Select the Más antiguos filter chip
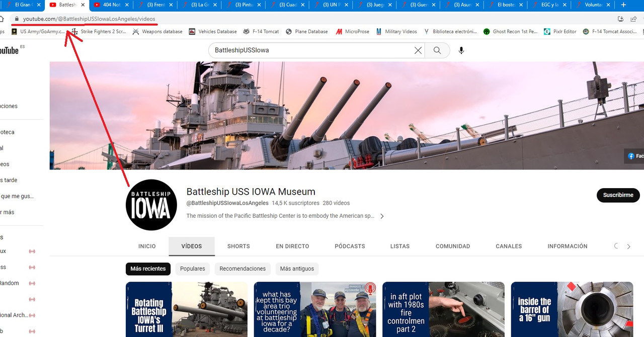 pos(297,269)
